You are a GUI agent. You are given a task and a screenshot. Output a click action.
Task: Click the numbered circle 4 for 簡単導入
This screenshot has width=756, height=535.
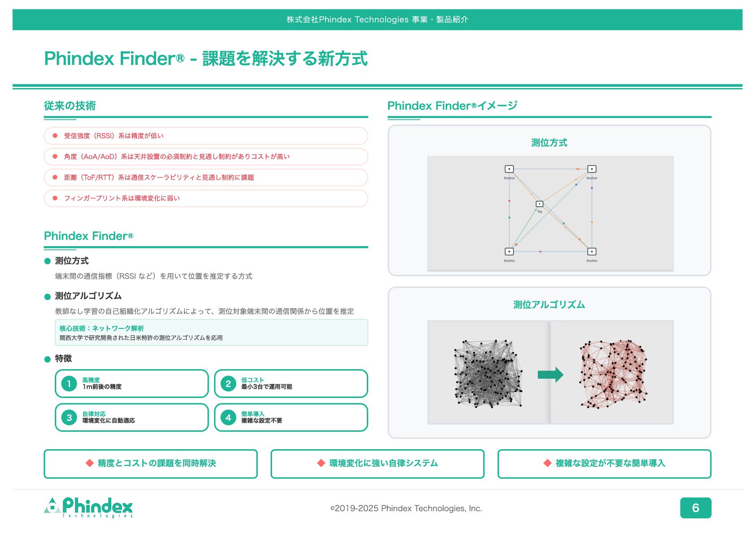[228, 417]
